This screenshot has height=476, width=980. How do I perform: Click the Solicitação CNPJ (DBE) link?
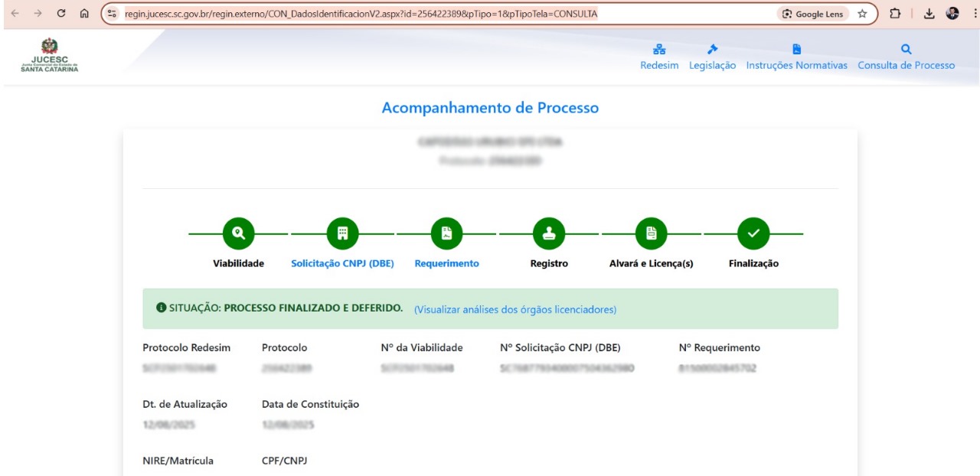tap(342, 263)
